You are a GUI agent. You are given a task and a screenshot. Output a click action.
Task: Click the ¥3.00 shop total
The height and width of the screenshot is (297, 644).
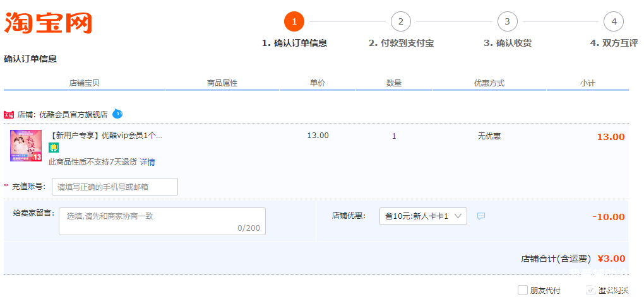point(612,259)
